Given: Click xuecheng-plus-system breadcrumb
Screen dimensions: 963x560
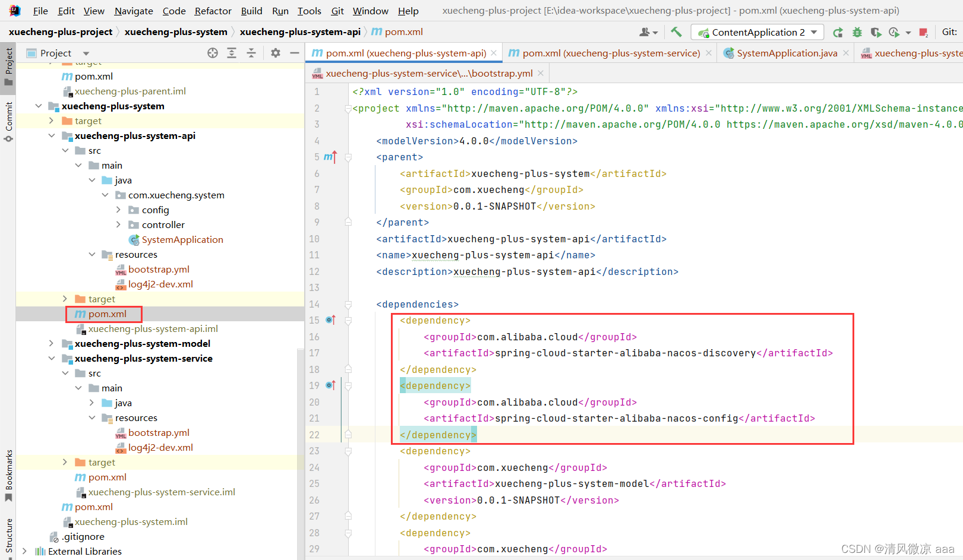Looking at the screenshot, I should 176,31.
